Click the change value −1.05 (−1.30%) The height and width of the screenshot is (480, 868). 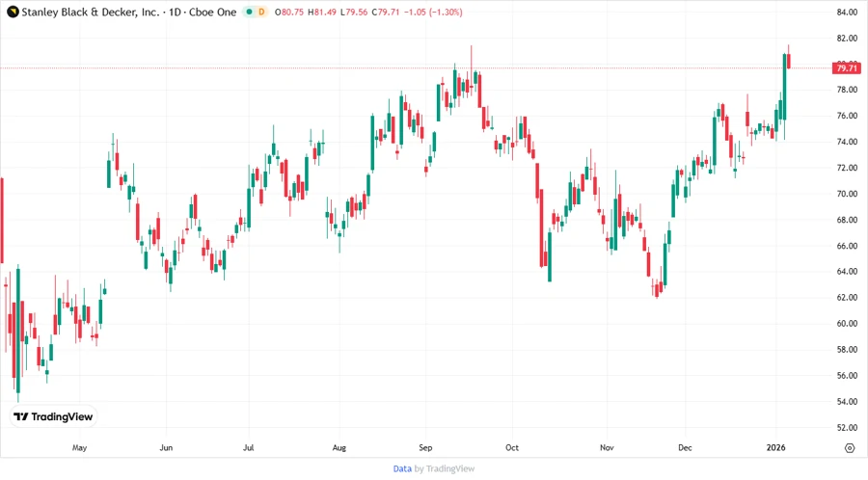(x=433, y=13)
